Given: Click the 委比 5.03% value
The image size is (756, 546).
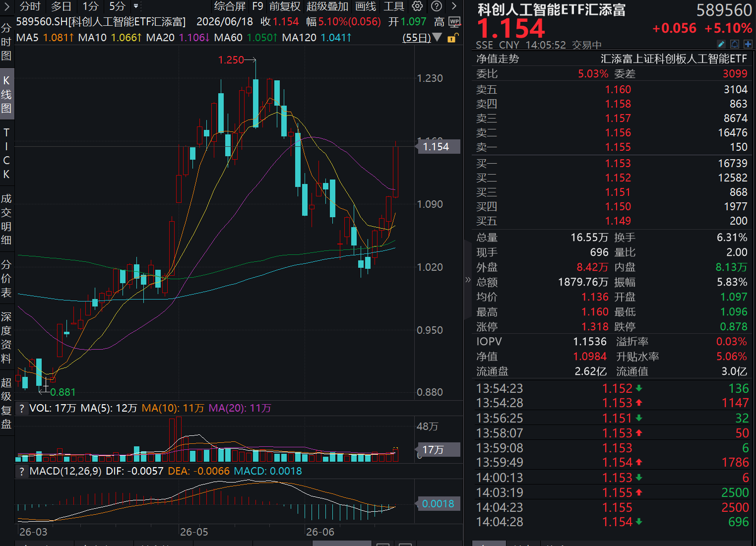Looking at the screenshot, I should click(593, 74).
